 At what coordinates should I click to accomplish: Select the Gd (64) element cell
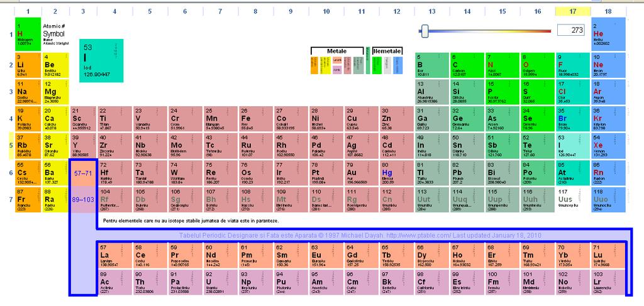tap(362, 255)
